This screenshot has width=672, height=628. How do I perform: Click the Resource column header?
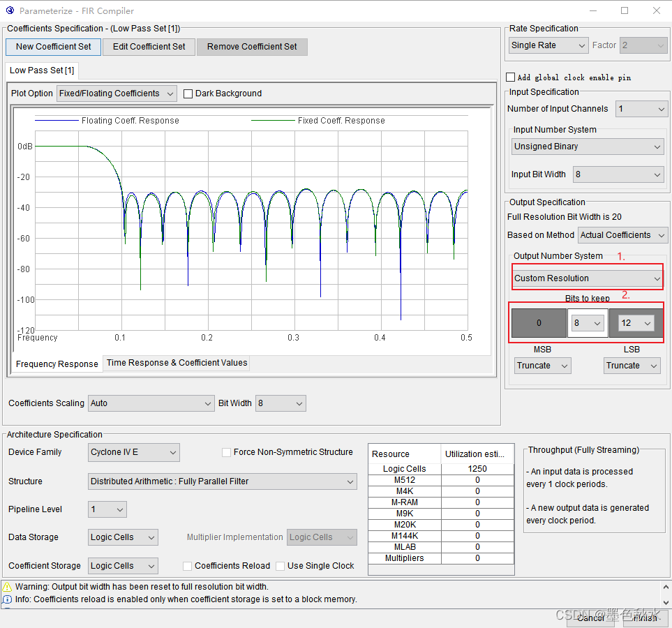[x=405, y=454]
